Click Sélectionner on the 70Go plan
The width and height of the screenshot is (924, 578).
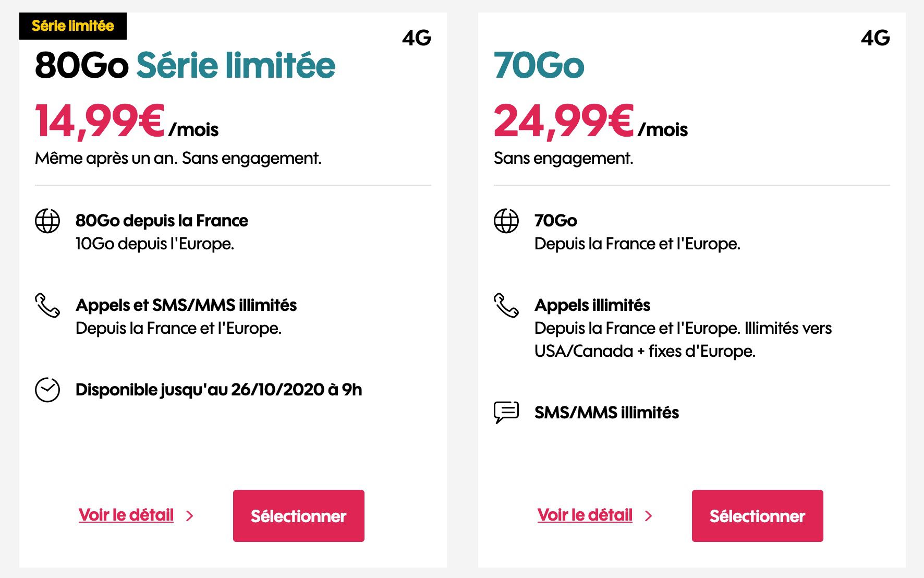(758, 516)
